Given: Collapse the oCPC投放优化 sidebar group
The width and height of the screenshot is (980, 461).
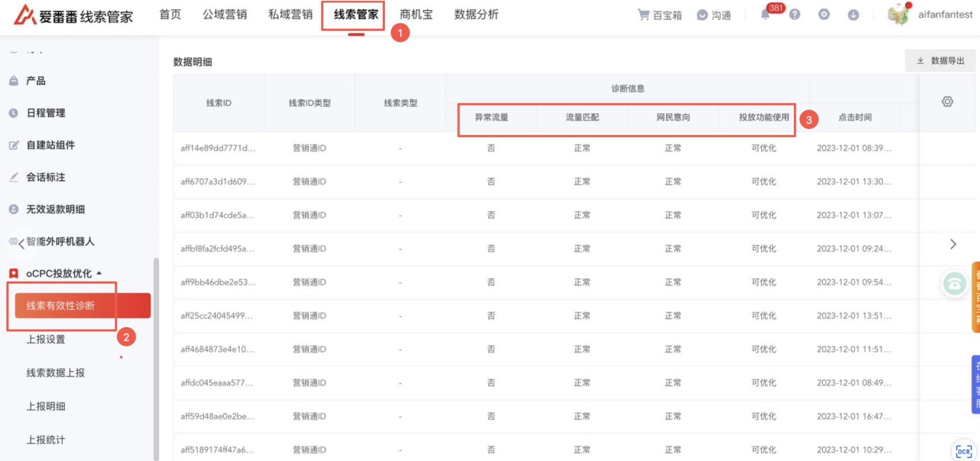Looking at the screenshot, I should point(99,273).
